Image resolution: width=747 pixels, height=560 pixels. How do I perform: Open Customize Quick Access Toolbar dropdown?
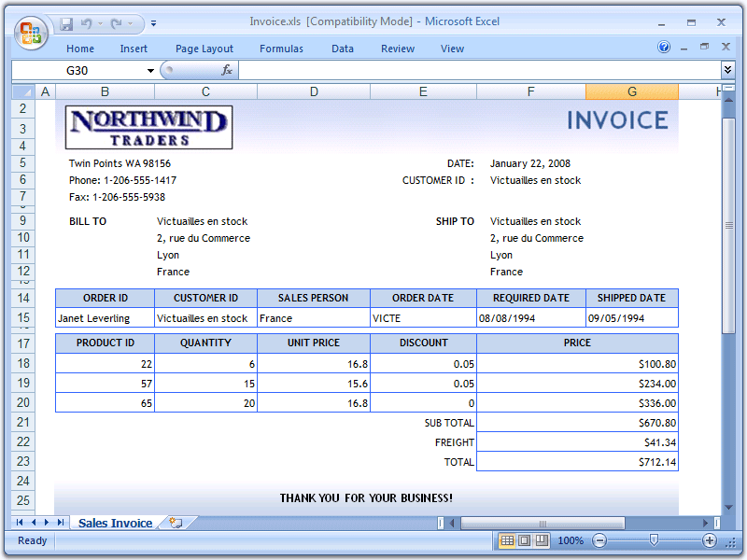point(153,22)
